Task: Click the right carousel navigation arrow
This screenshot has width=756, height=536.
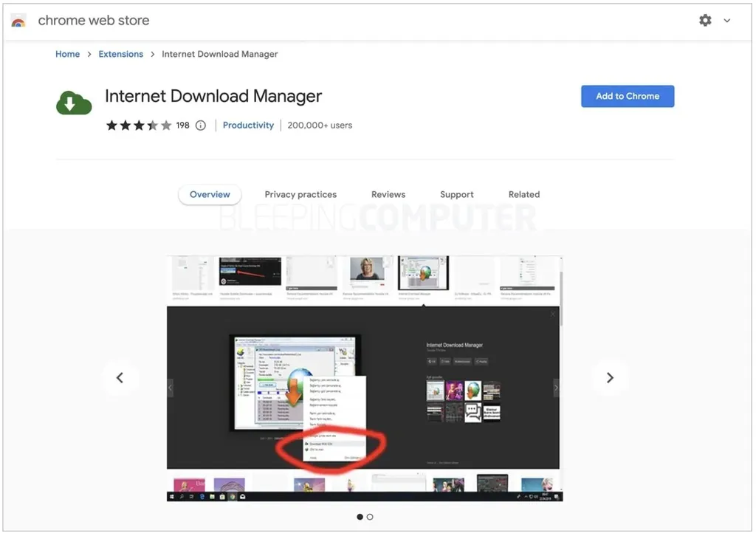Action: (610, 377)
